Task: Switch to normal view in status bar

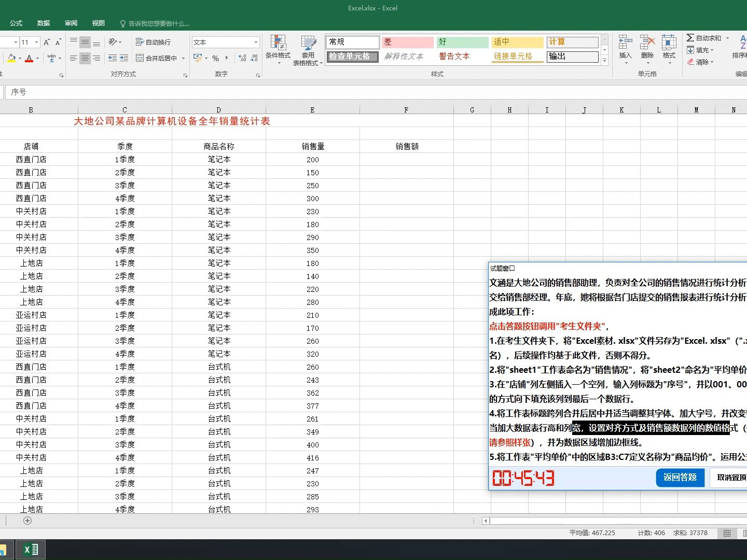Action: point(727,533)
